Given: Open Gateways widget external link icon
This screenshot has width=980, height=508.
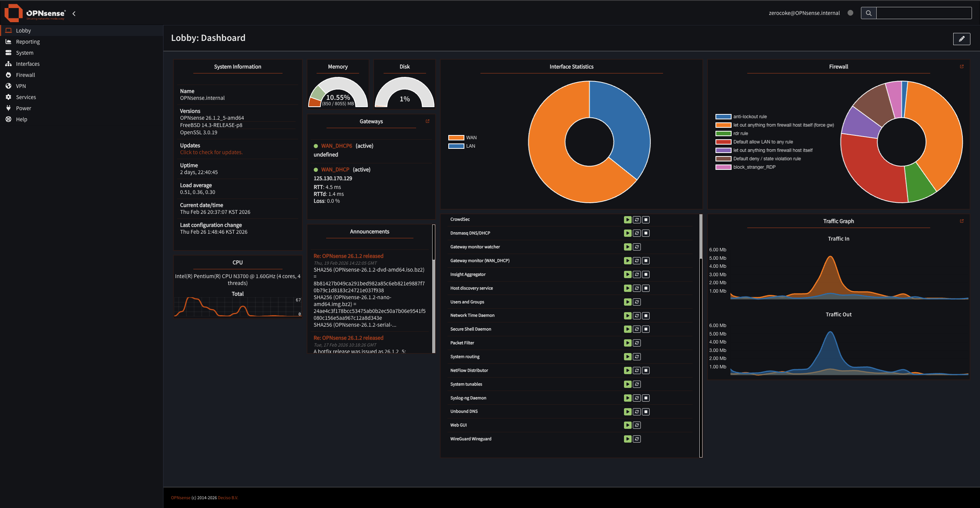Looking at the screenshot, I should tap(428, 121).
